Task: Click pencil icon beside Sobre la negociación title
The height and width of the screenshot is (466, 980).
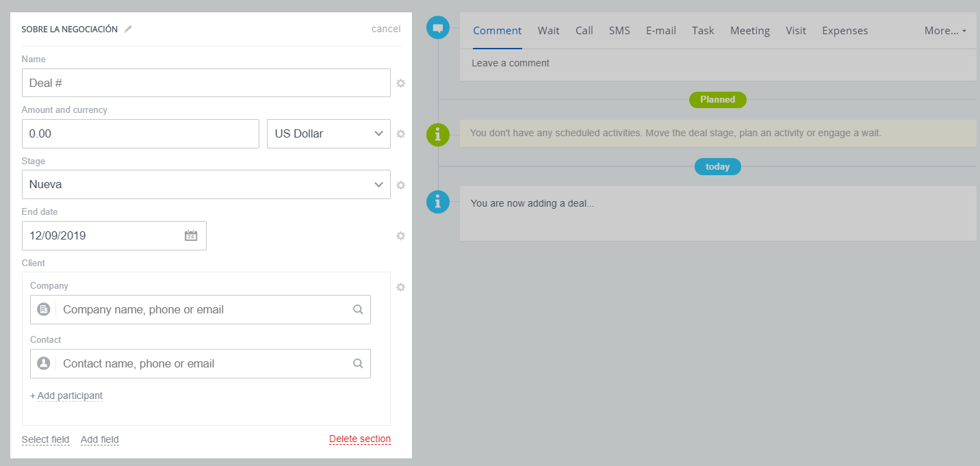Action: (128, 29)
